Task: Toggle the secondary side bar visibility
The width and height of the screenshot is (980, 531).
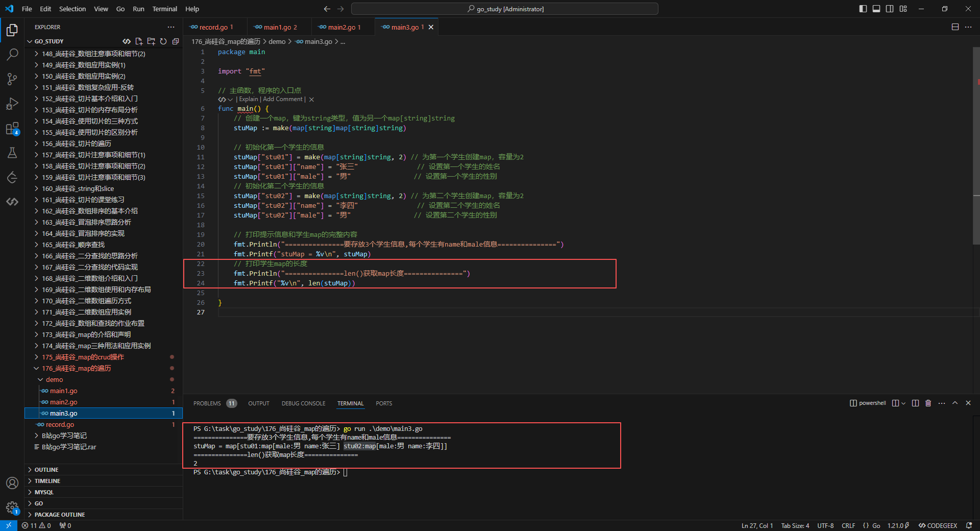Action: point(890,9)
